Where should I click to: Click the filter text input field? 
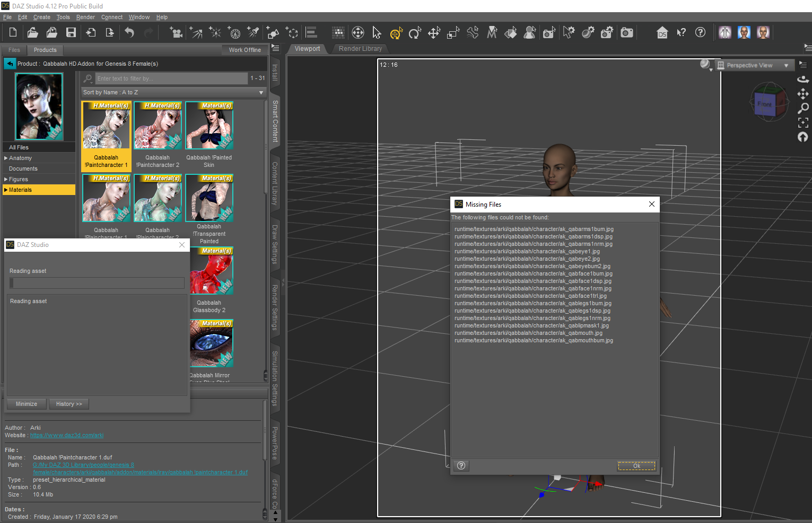coord(171,78)
